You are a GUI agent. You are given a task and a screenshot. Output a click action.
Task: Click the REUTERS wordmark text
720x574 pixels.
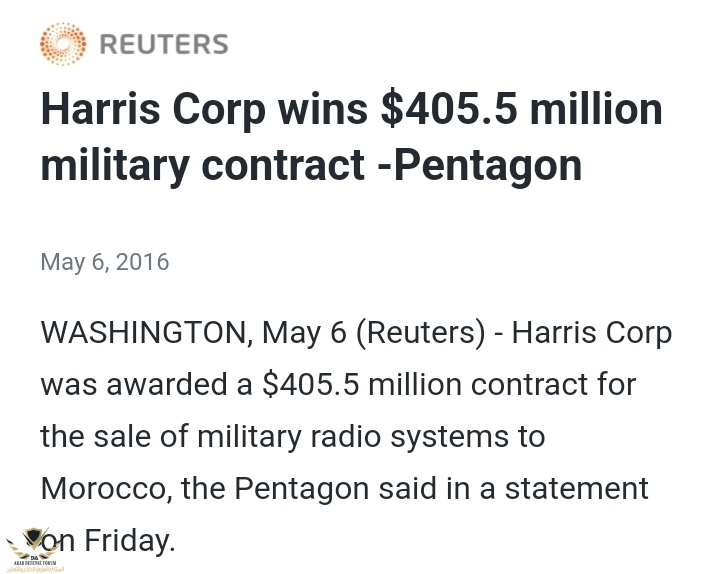164,45
